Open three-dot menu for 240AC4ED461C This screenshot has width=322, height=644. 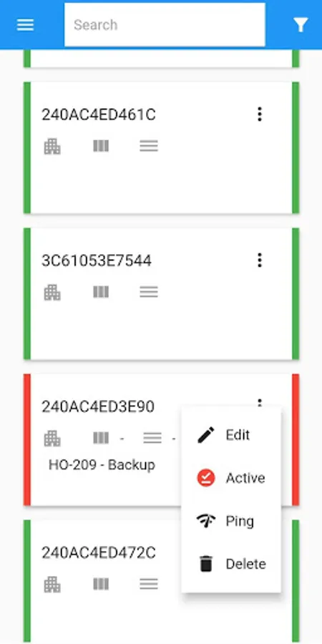pyautogui.click(x=260, y=114)
